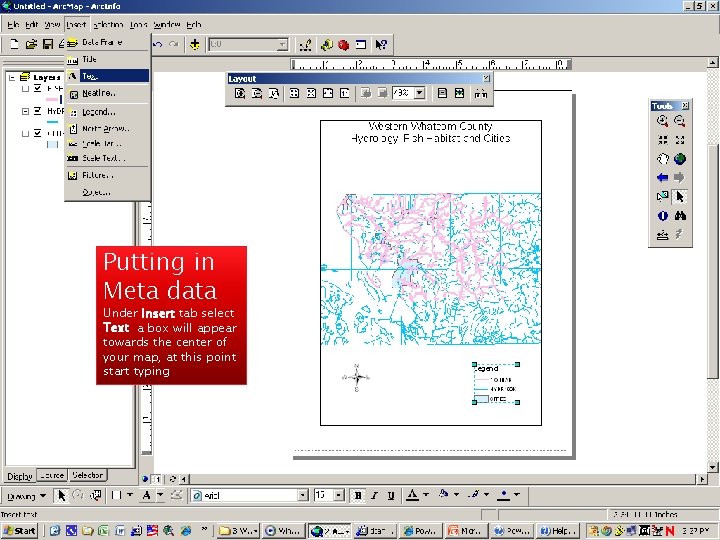This screenshot has height=540, width=720.
Task: Uncheck the HYDR layer checkbox
Action: pyautogui.click(x=38, y=111)
